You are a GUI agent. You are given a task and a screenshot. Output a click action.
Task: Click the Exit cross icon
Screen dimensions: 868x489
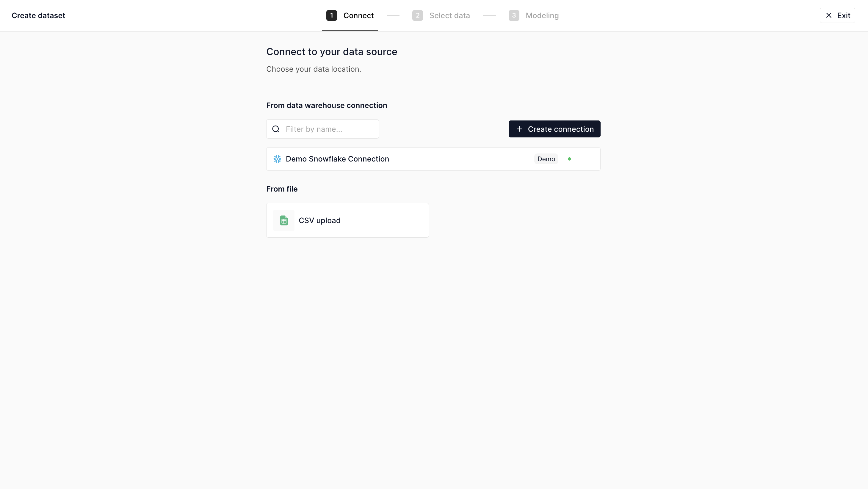(x=829, y=15)
